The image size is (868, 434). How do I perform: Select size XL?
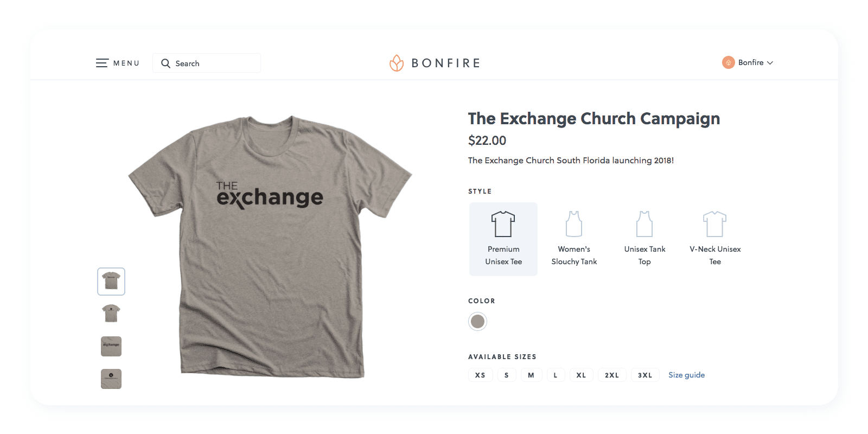[x=581, y=375]
